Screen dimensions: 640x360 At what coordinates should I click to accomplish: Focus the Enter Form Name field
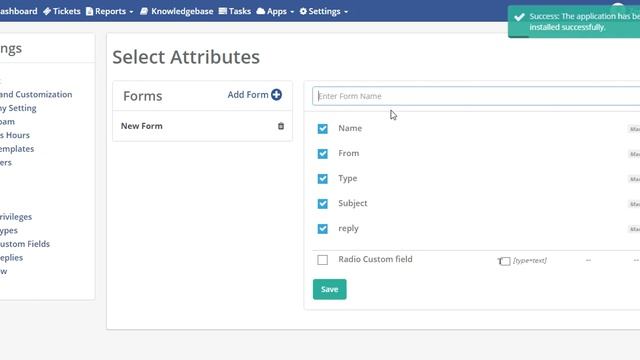click(476, 96)
